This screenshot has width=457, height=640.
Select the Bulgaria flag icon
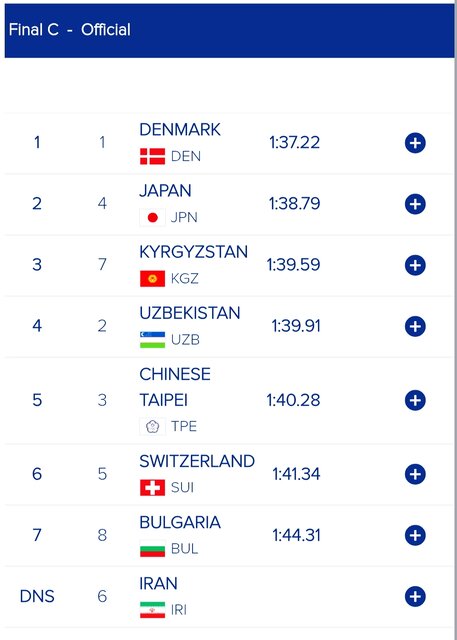click(153, 549)
